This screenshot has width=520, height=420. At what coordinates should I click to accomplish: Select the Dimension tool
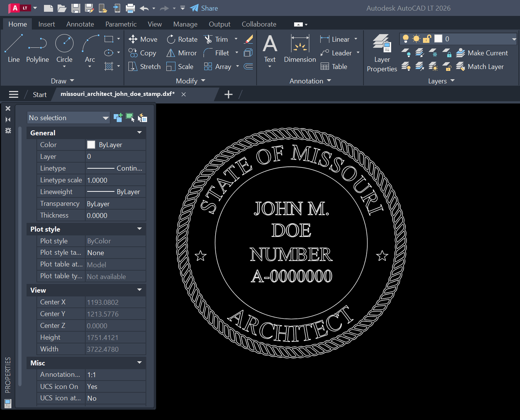click(300, 49)
